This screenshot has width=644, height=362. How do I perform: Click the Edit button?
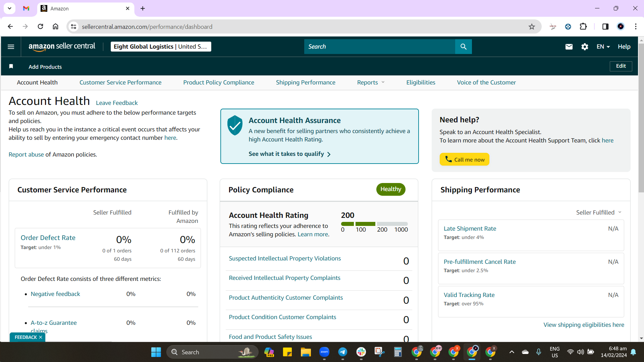621,66
